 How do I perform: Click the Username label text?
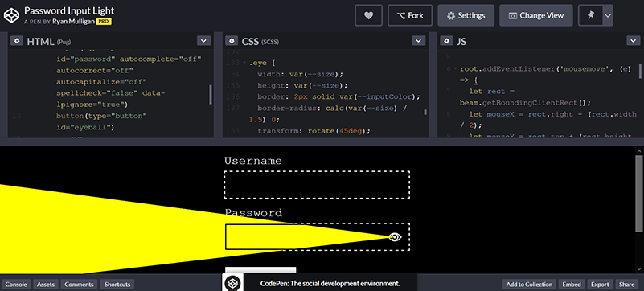pos(253,161)
